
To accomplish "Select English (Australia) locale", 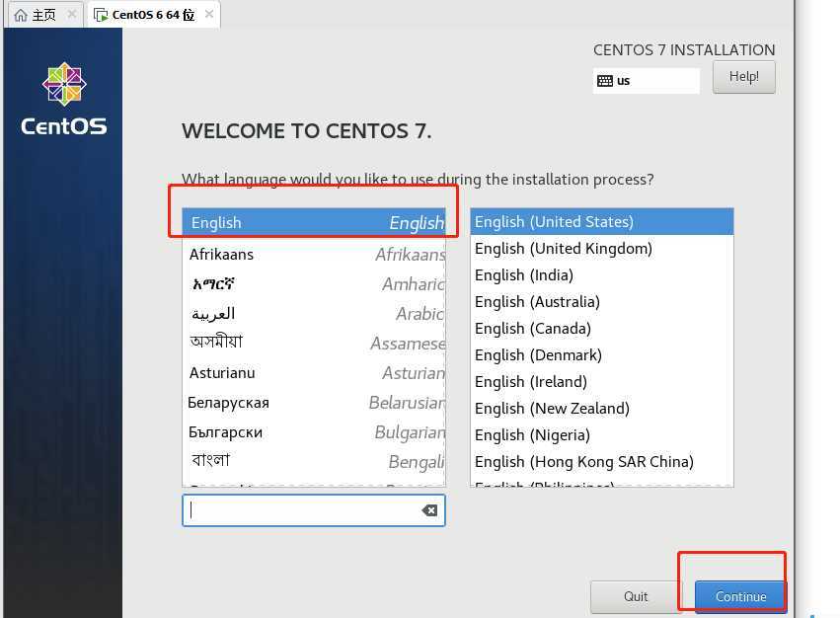I will point(601,302).
